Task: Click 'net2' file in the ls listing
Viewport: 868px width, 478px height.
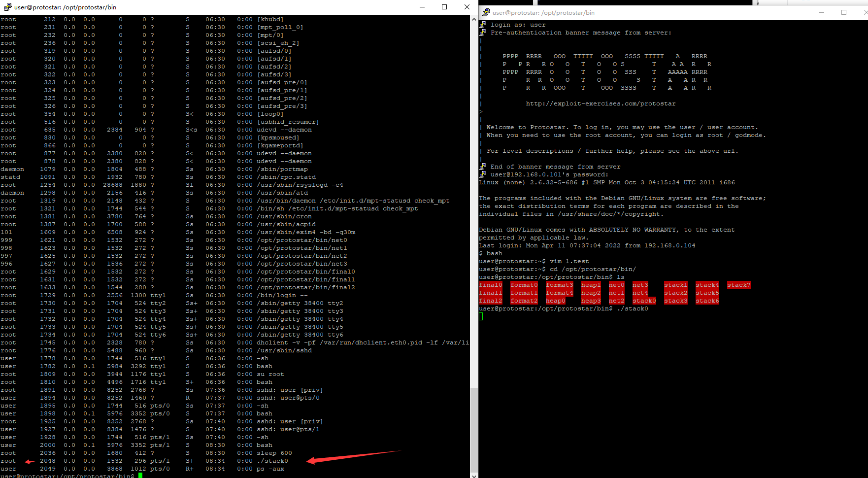Action: [617, 301]
